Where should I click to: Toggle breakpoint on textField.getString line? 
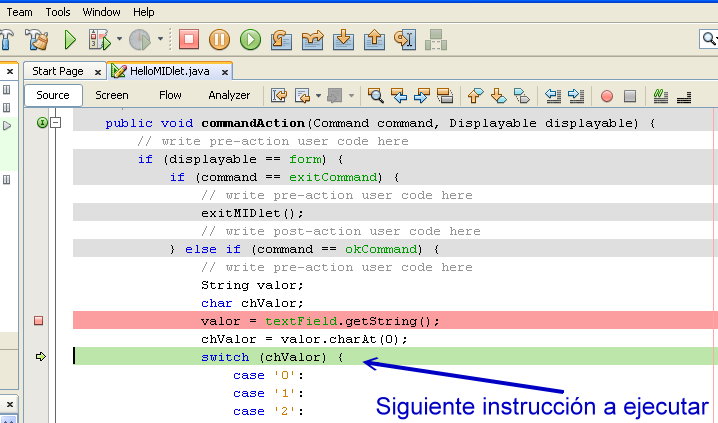[x=38, y=320]
